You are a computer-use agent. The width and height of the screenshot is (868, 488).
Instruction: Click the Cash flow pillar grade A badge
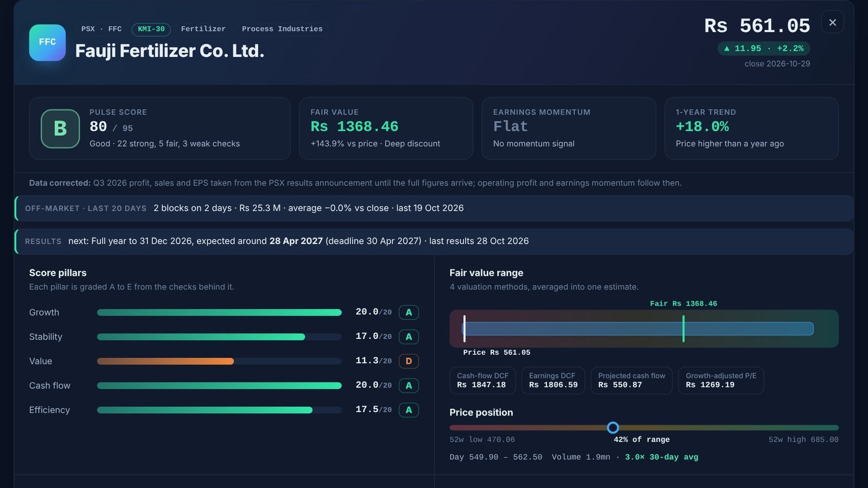tap(409, 386)
